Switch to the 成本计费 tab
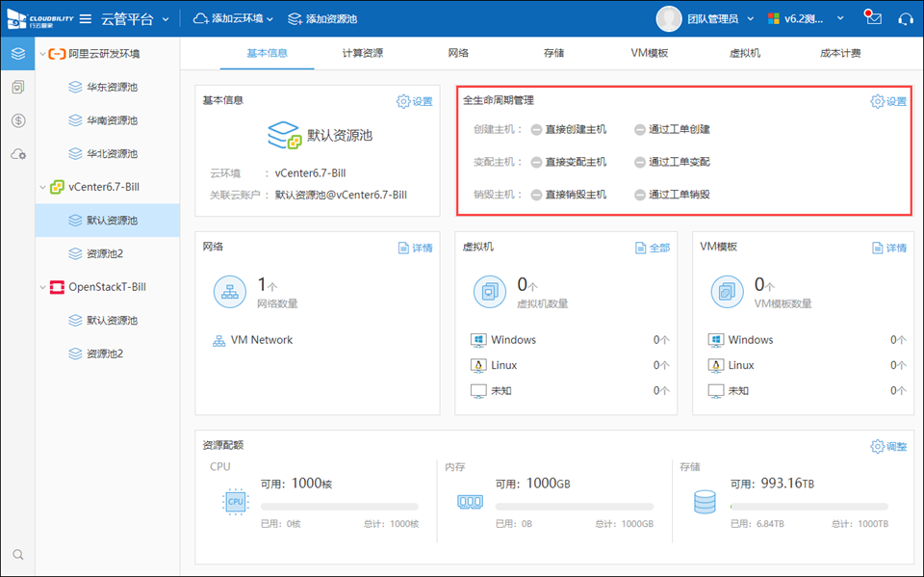 (x=840, y=53)
